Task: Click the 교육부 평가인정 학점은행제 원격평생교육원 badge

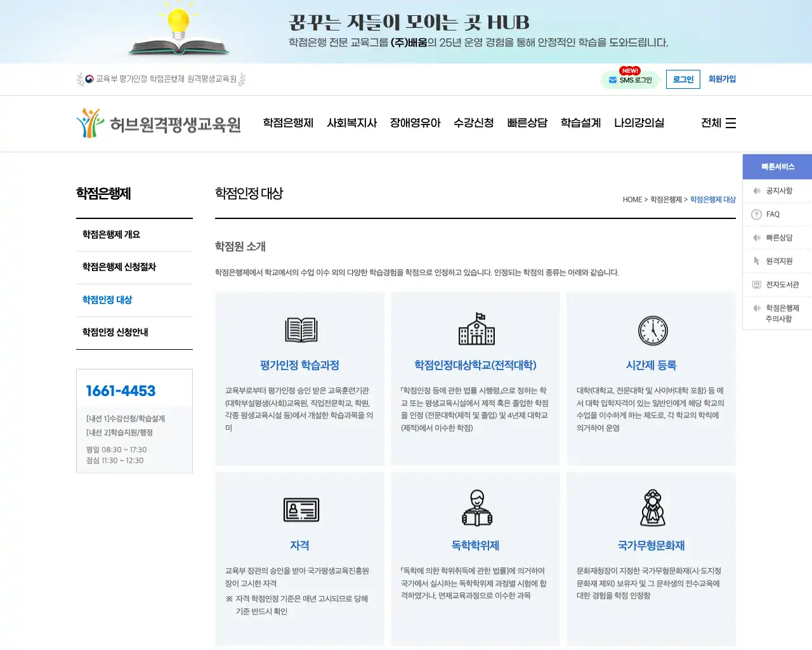Action: pos(161,79)
